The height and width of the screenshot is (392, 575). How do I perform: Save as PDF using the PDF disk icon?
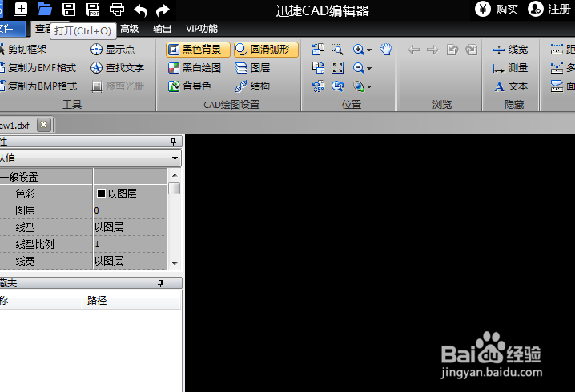point(93,9)
